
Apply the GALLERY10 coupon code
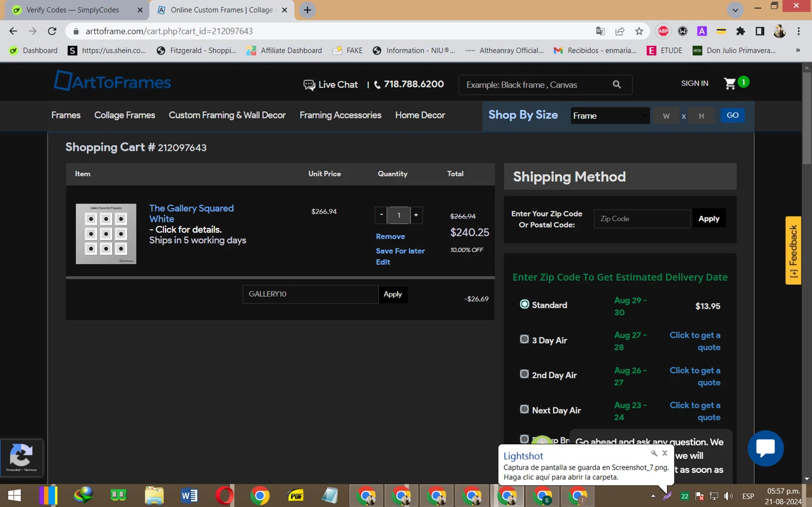click(x=393, y=294)
